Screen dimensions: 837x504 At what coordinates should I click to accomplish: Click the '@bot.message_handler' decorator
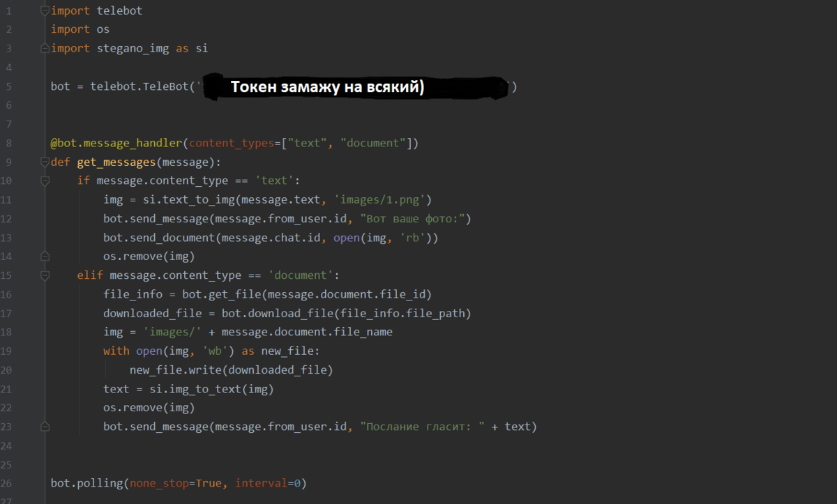[116, 143]
